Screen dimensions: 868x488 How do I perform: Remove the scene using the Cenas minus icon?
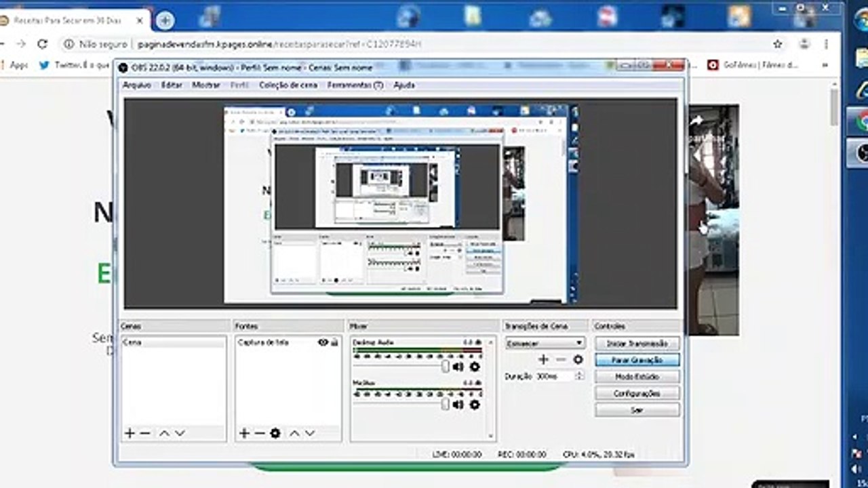[144, 433]
